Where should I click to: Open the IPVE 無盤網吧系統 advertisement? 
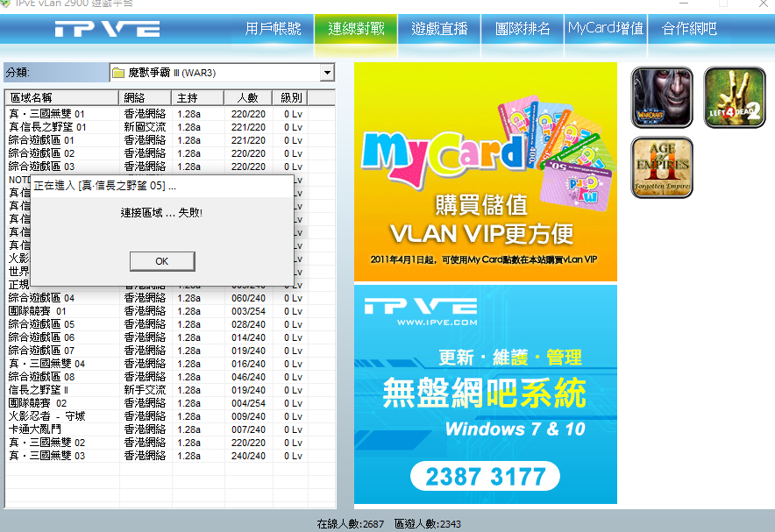click(x=485, y=394)
